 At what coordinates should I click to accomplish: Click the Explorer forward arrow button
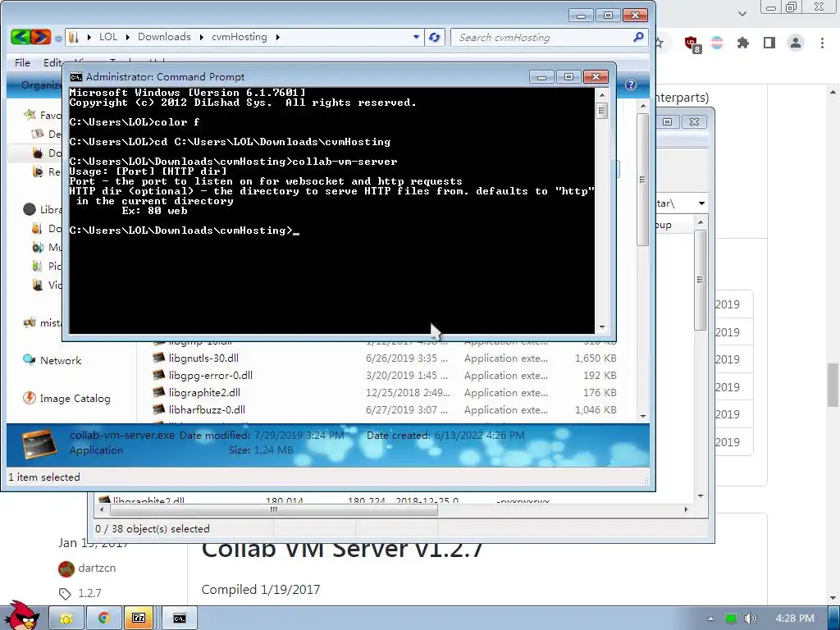pyautogui.click(x=41, y=37)
